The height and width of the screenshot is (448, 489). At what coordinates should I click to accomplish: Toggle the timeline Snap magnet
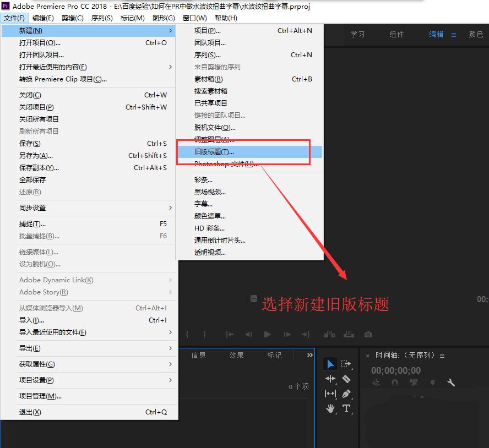coord(395,383)
